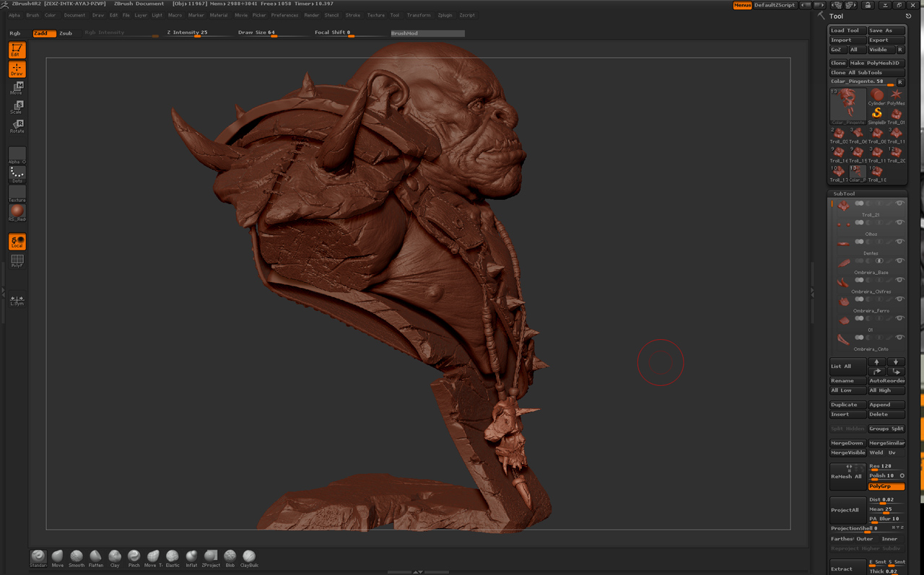Select the Cylinder3D tool thumbnail

click(x=876, y=97)
